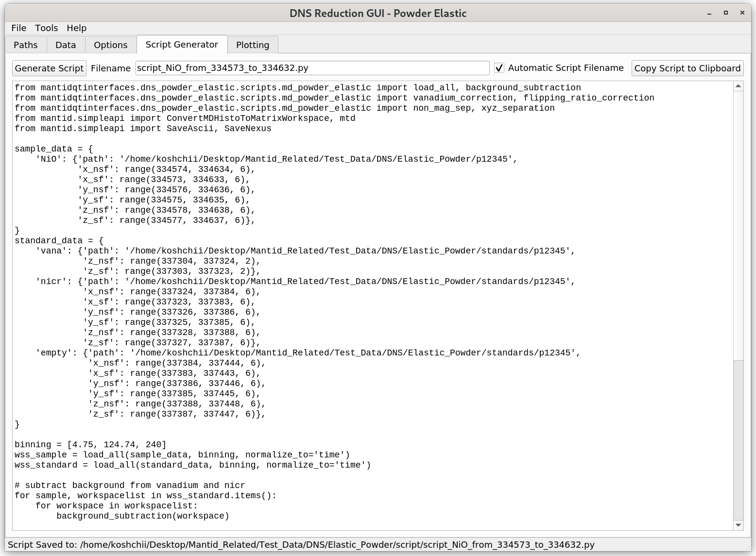Open the Help menu
The width and height of the screenshot is (756, 556).
[x=76, y=28]
